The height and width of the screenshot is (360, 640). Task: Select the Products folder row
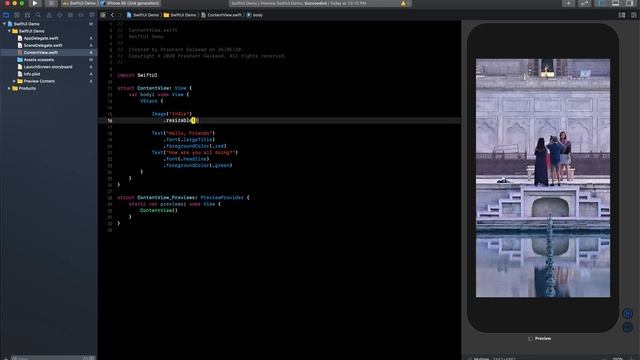tap(49, 88)
